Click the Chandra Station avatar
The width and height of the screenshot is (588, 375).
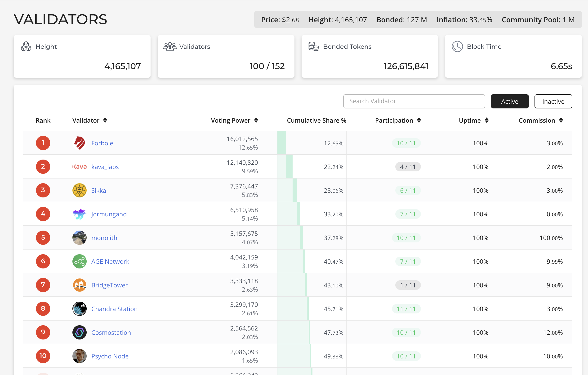tap(79, 309)
